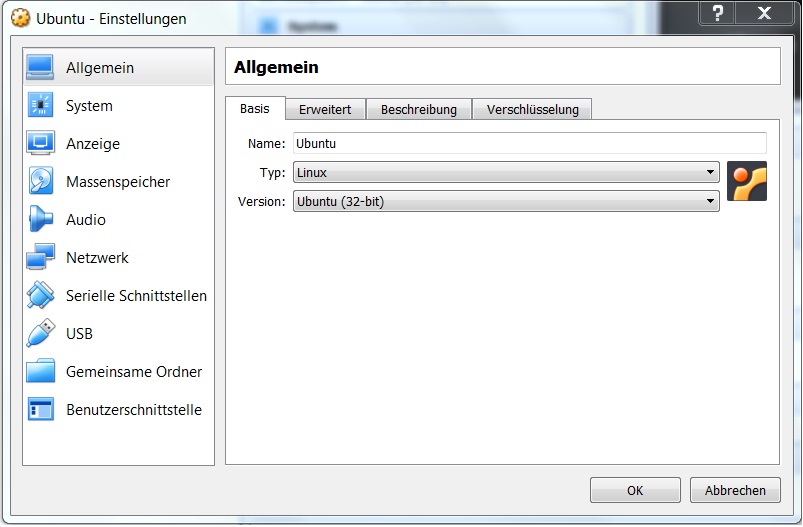Go to Anzeige settings page
Screen dimensions: 803x527
118,143
